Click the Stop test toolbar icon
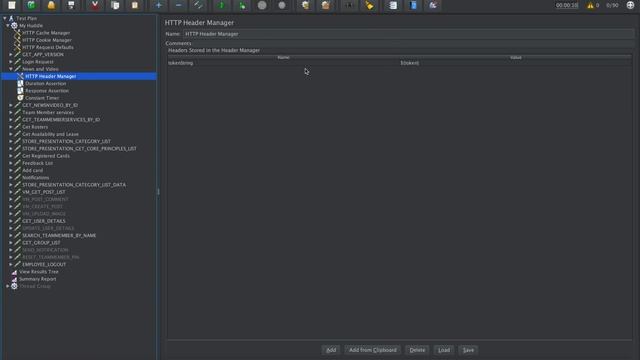Image resolution: width=640 pixels, height=360 pixels. click(x=262, y=5)
